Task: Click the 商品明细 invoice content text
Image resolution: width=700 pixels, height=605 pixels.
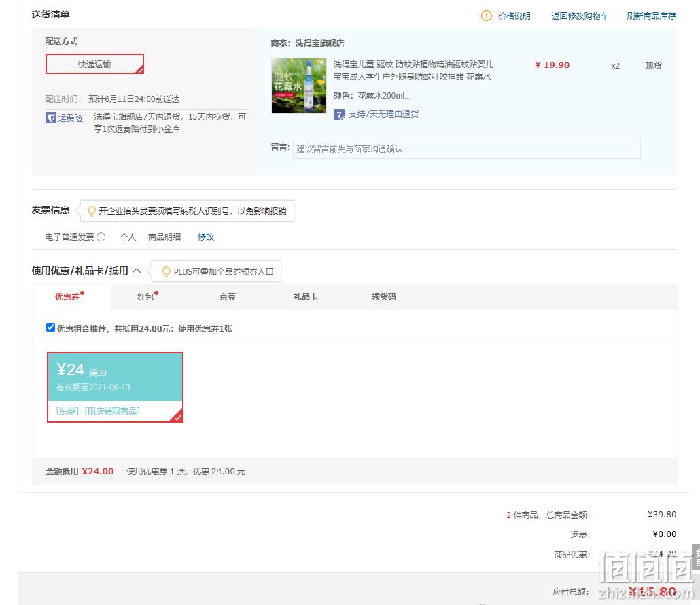Action: 164,237
